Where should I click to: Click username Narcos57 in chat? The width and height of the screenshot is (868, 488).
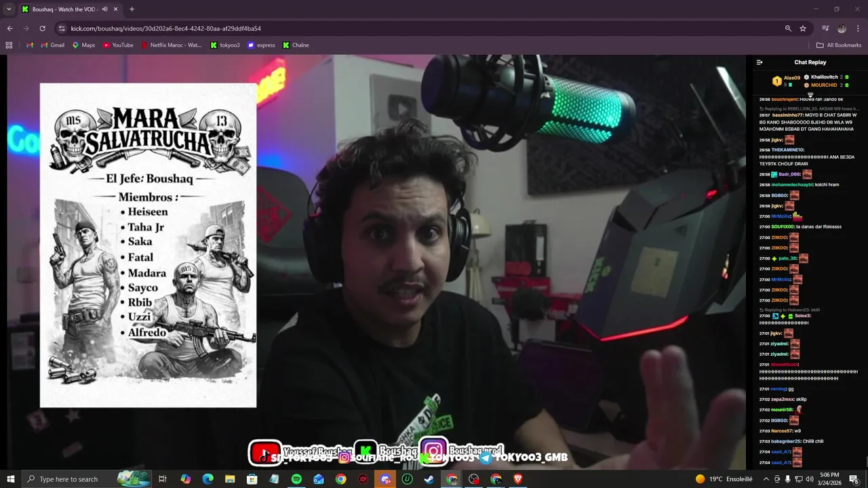point(782,431)
